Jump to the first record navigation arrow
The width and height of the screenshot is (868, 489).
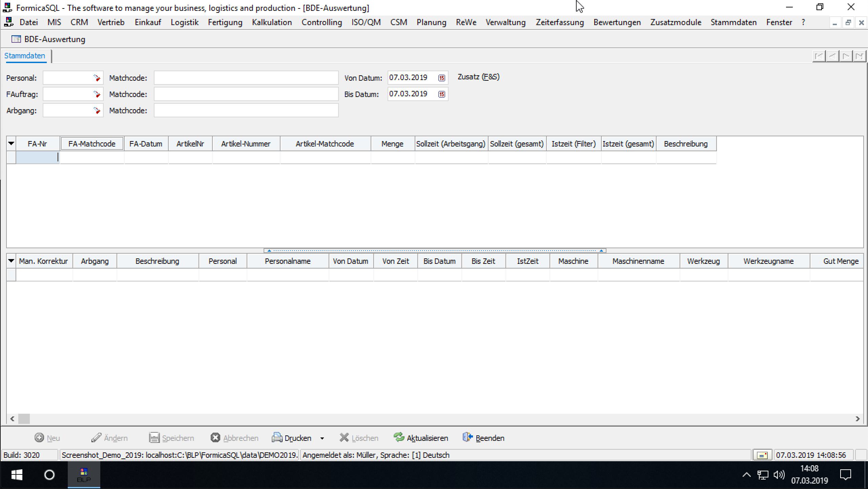click(819, 56)
